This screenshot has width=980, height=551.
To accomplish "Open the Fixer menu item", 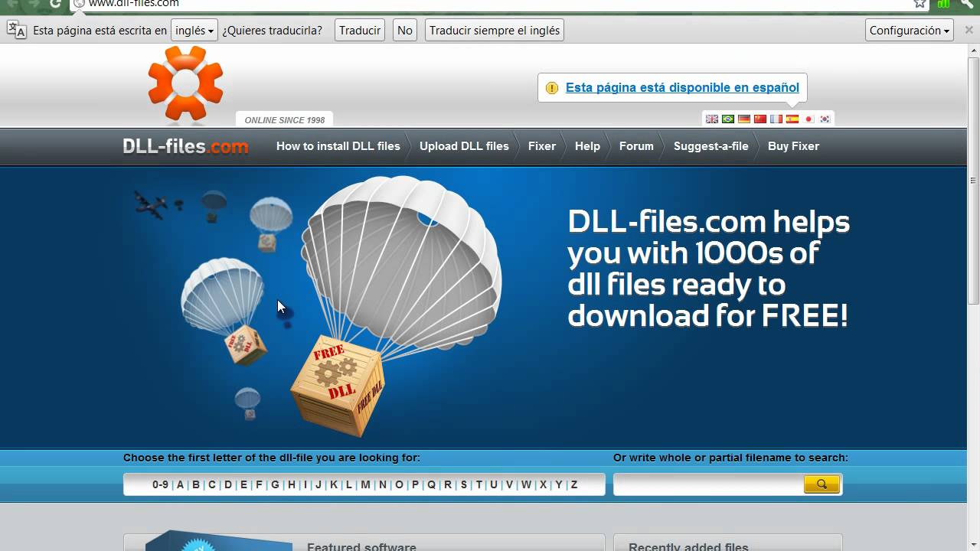I will click(542, 146).
